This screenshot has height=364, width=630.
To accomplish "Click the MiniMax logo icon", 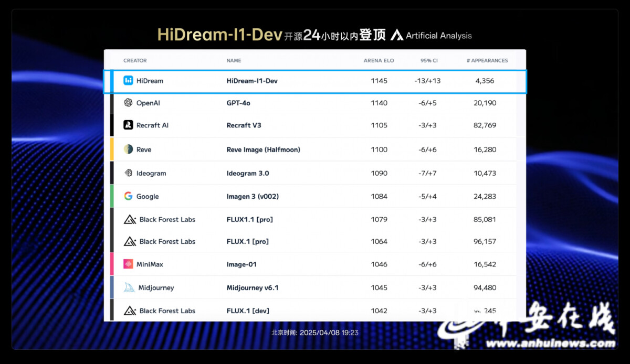I will coord(128,264).
